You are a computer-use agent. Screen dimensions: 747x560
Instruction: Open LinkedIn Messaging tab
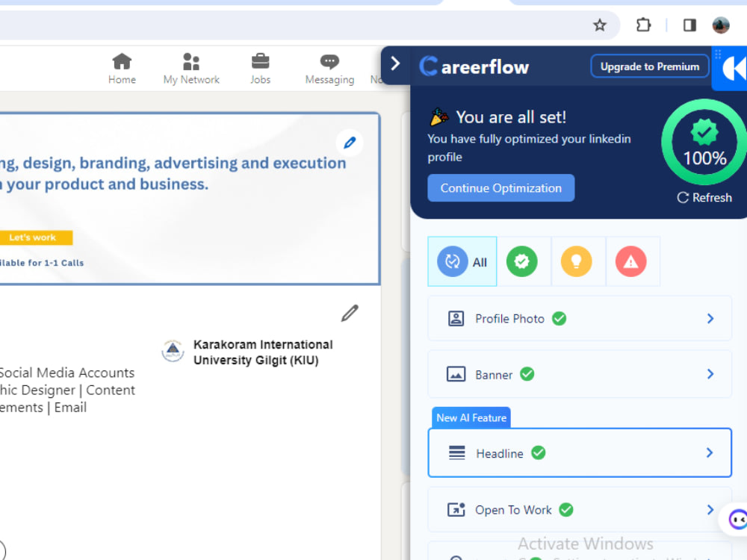pyautogui.click(x=329, y=69)
